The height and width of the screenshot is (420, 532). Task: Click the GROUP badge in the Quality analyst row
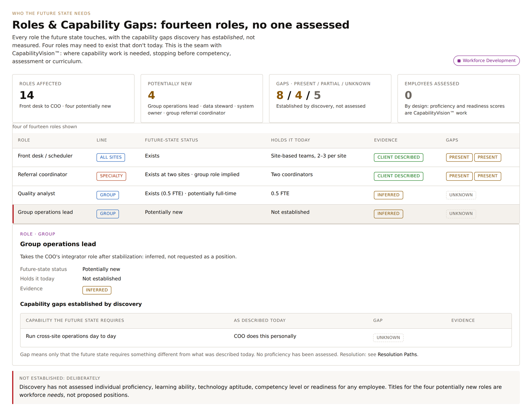pyautogui.click(x=108, y=195)
